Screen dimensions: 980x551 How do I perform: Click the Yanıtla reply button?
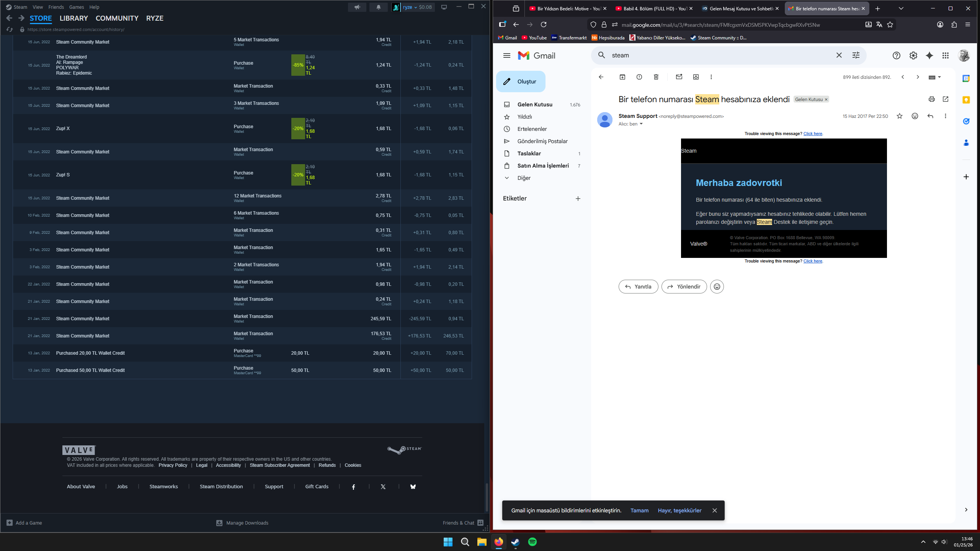(638, 287)
